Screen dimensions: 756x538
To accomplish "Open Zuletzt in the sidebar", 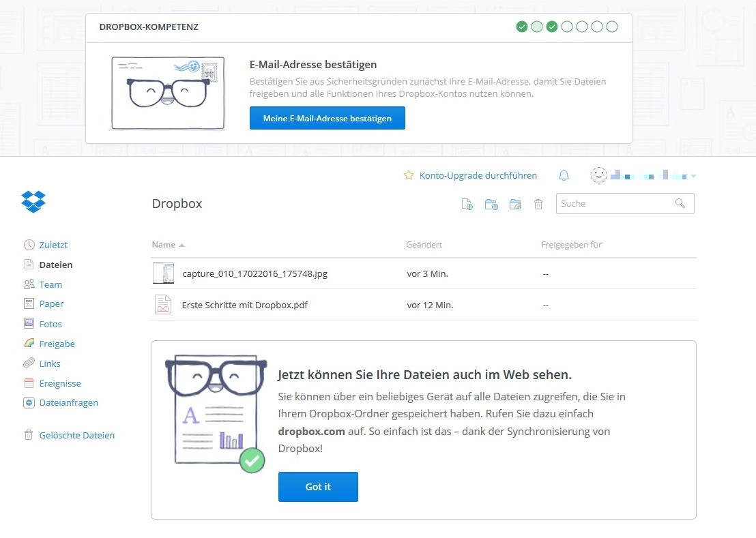I will click(x=53, y=245).
